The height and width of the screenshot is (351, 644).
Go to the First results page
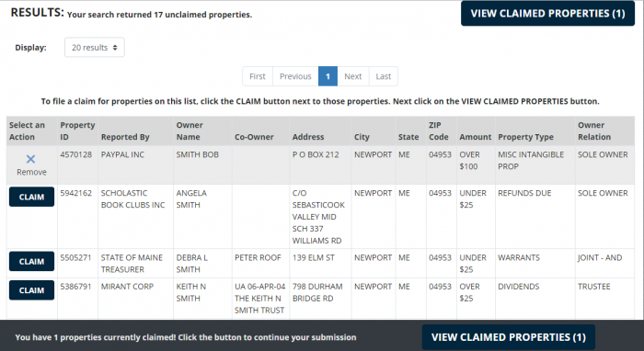click(258, 76)
